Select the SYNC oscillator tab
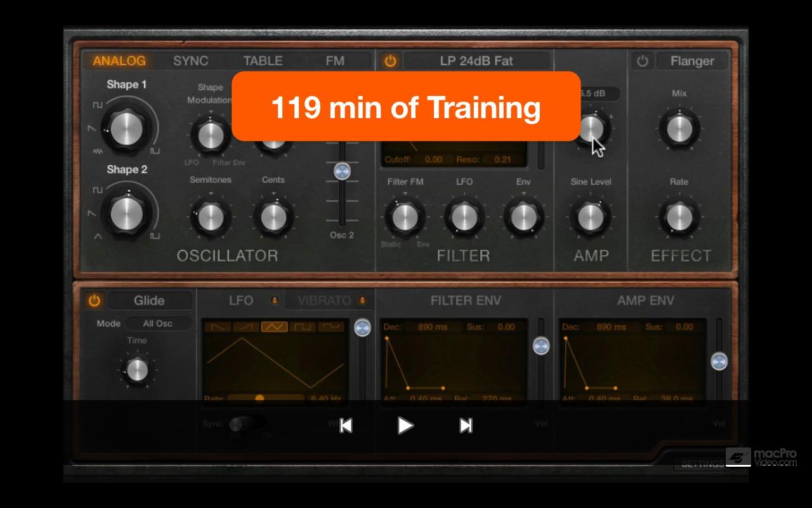 click(191, 61)
